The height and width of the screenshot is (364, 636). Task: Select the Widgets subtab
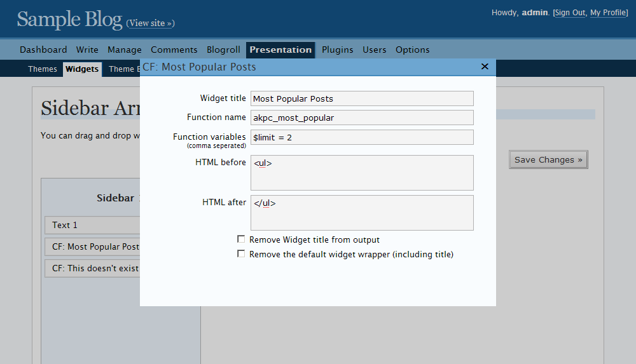click(x=82, y=69)
